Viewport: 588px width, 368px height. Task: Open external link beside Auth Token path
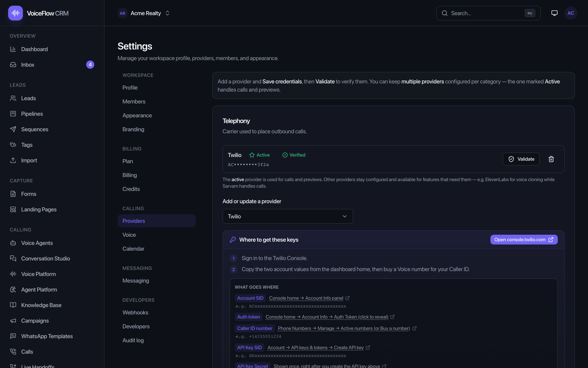(392, 317)
